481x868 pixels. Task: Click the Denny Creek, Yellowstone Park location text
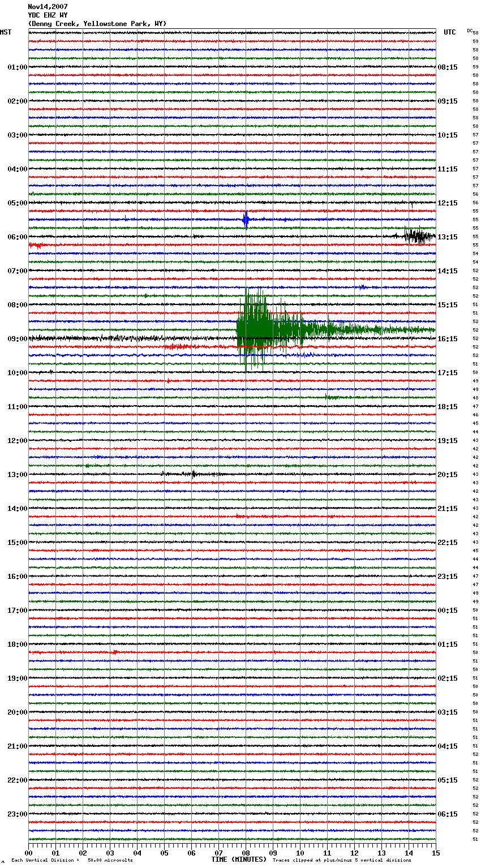[97, 24]
